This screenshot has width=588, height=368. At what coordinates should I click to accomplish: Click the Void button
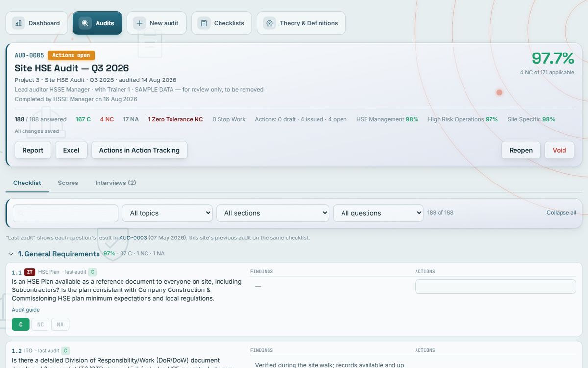point(560,150)
